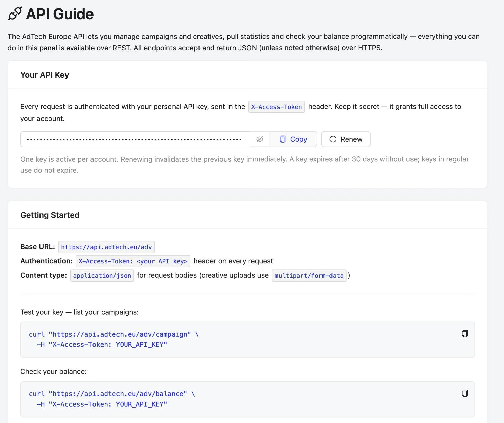This screenshot has width=504, height=423.
Task: Click the plug icon beside API Guide
Action: pyautogui.click(x=15, y=14)
